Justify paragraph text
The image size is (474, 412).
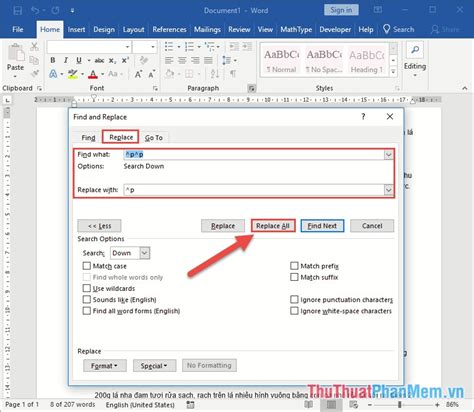point(208,60)
